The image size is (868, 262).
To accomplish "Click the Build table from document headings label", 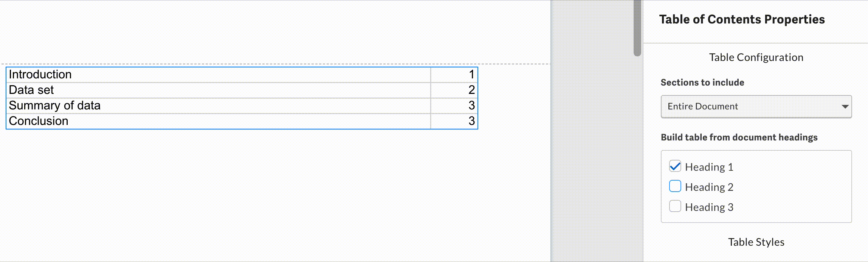I will [739, 137].
